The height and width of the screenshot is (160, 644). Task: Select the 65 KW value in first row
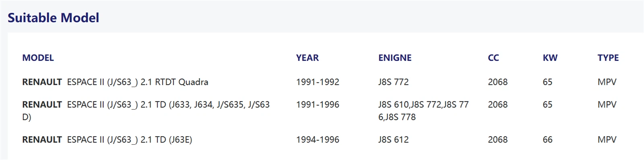(547, 82)
